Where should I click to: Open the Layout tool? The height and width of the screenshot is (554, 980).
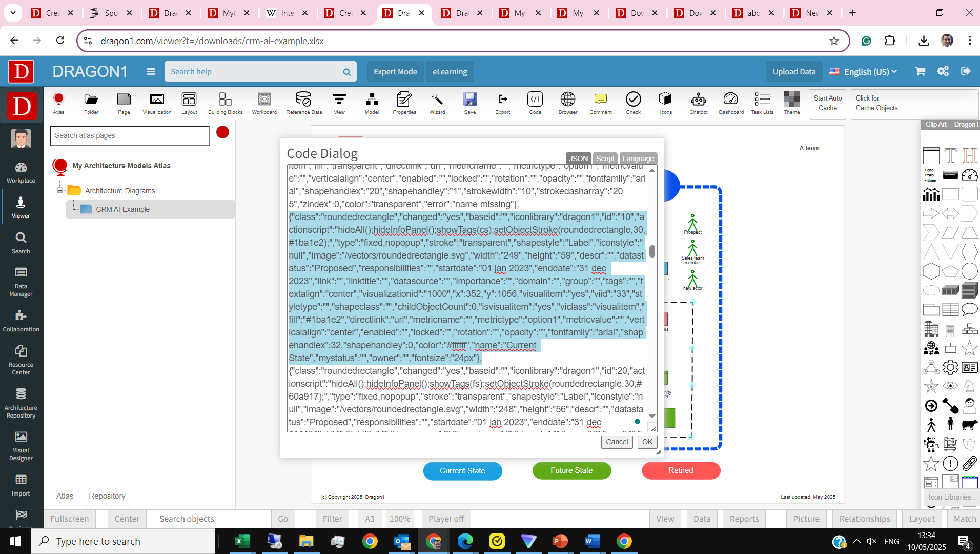189,103
